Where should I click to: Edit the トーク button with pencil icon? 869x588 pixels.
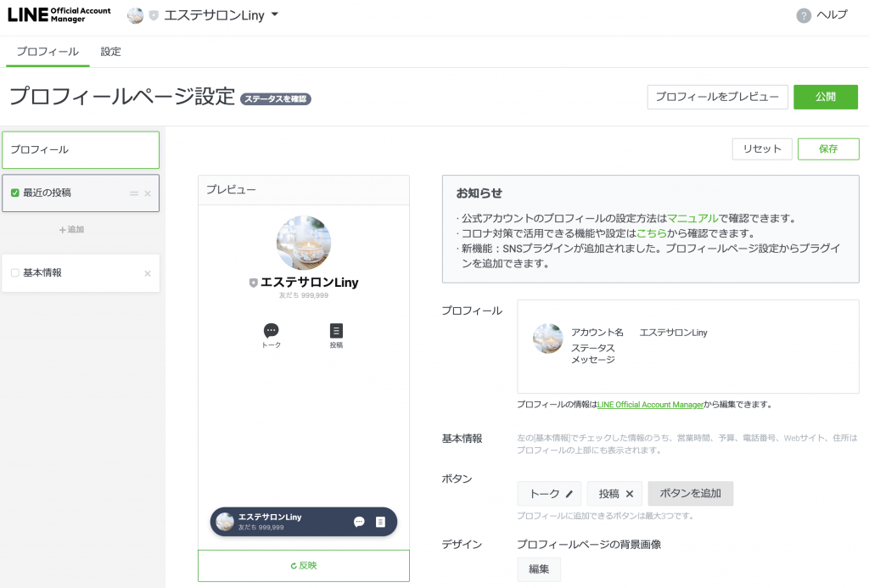(569, 494)
